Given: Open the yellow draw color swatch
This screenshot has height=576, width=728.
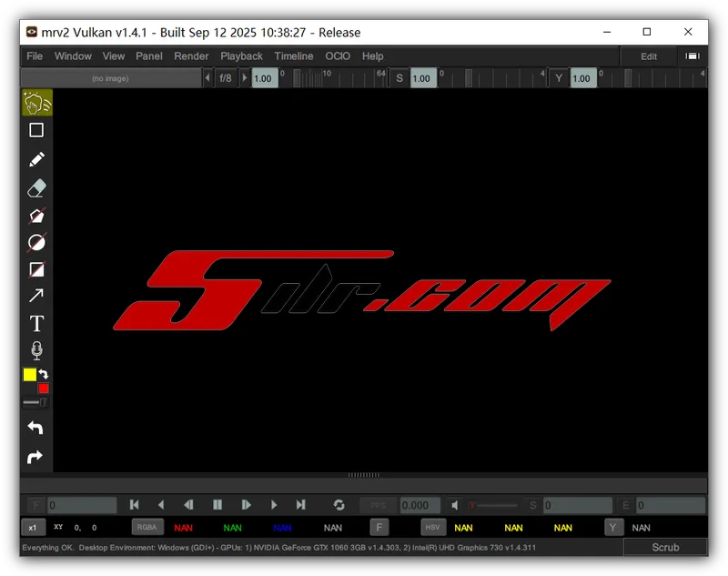Looking at the screenshot, I should [30, 375].
